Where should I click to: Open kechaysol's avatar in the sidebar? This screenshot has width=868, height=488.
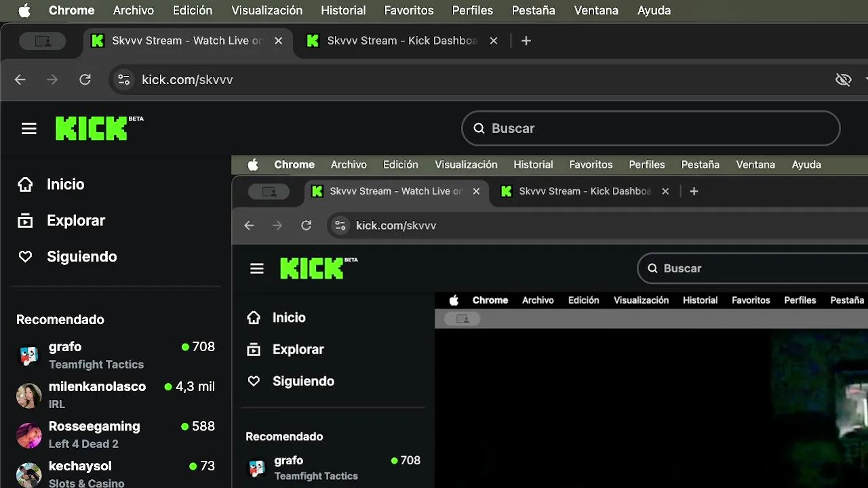[28, 474]
